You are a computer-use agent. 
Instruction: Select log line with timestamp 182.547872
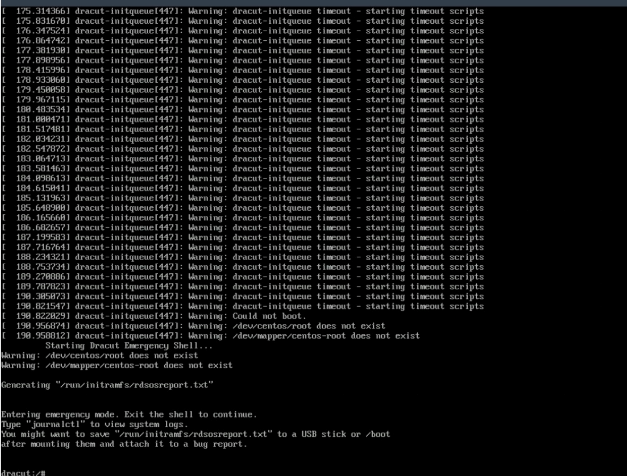243,149
